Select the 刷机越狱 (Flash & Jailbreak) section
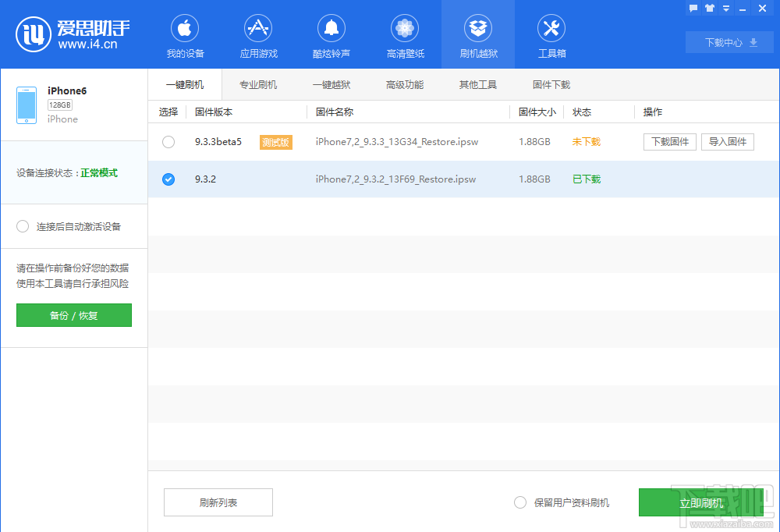This screenshot has height=532, width=780. [x=477, y=34]
